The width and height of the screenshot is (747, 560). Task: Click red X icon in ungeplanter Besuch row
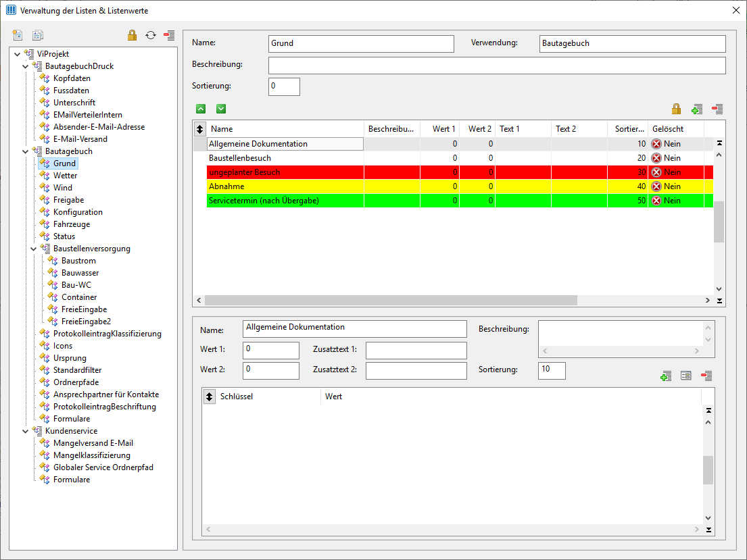pyautogui.click(x=656, y=172)
